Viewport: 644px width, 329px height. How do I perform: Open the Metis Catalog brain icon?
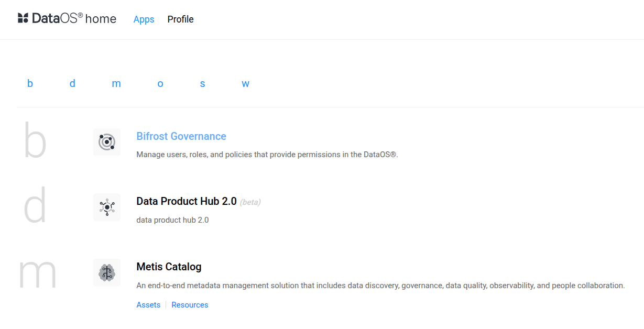click(107, 272)
